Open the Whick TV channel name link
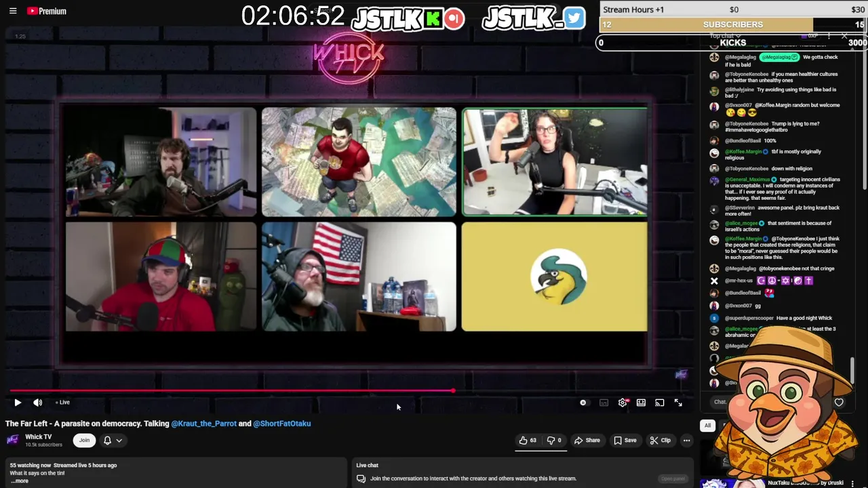The image size is (868, 488). pyautogui.click(x=38, y=437)
